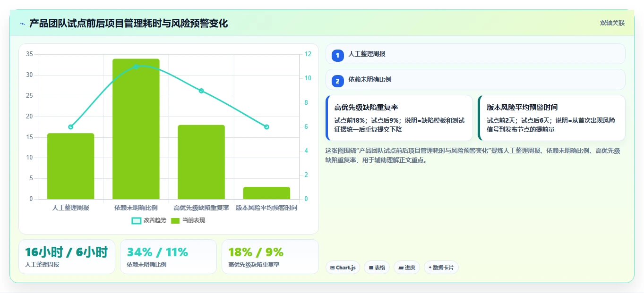644x293 pixels.
Task: Click the trend line point above 高优先级缺陷重复率
Action: (x=201, y=91)
